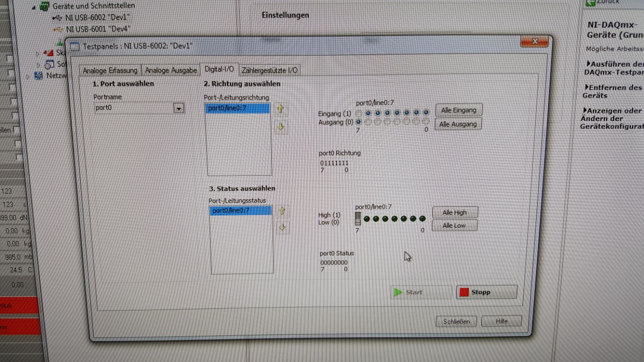This screenshot has height=362, width=644.
Task: Select the Digital-I/O tab
Action: [219, 69]
